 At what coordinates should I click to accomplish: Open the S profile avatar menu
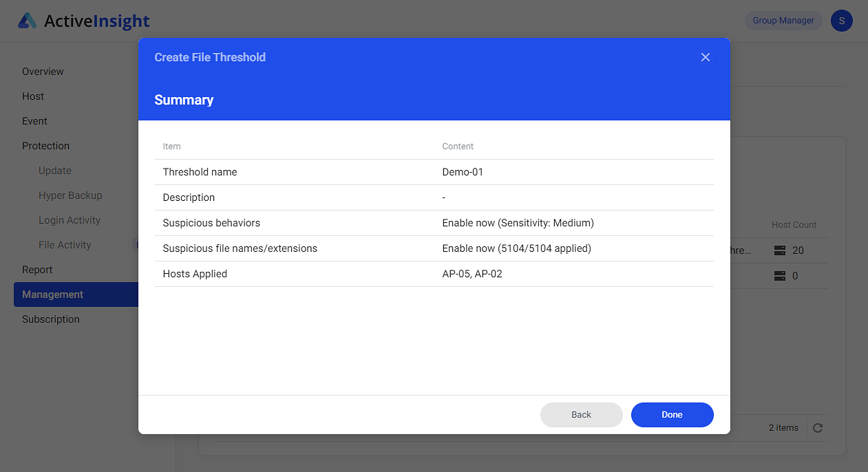pos(841,20)
